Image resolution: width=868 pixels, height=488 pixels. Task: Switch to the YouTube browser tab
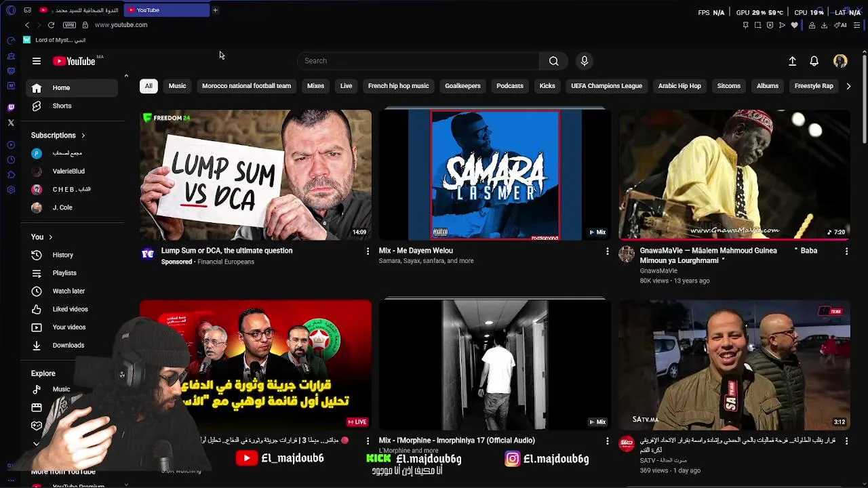tap(166, 10)
